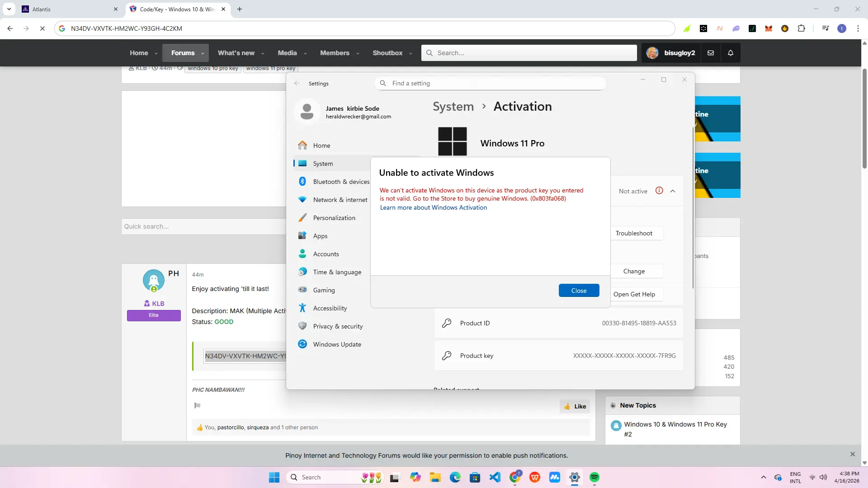The height and width of the screenshot is (488, 868).
Task: Click the Settings back arrow
Action: pos(297,84)
